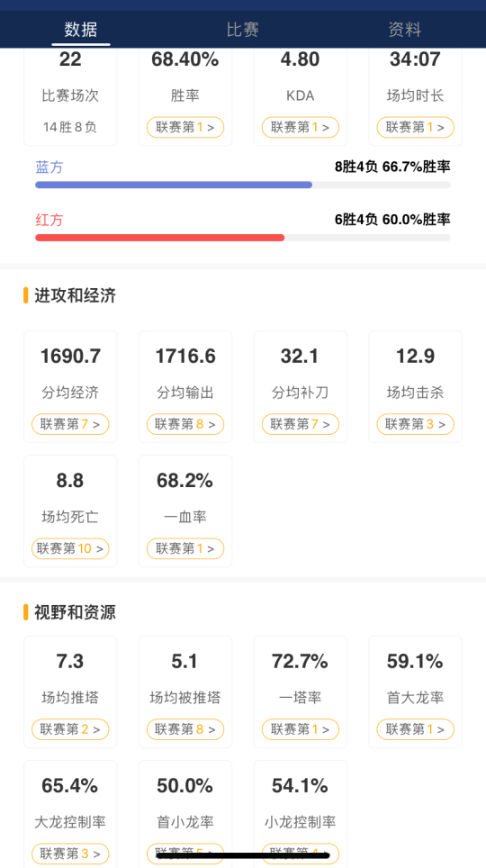This screenshot has height=868, width=486.
Task: Tap the 比赛场次 22 stat card
Action: (70, 96)
